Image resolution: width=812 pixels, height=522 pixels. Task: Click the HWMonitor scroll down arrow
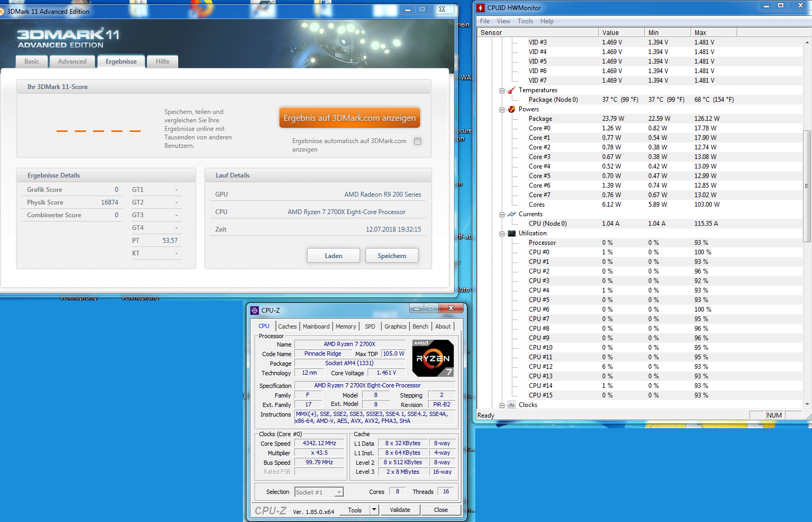click(x=807, y=404)
